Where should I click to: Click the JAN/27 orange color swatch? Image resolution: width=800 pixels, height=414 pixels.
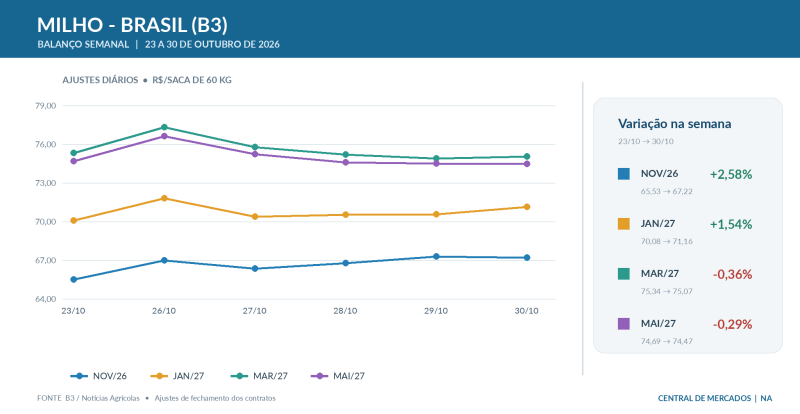point(623,224)
